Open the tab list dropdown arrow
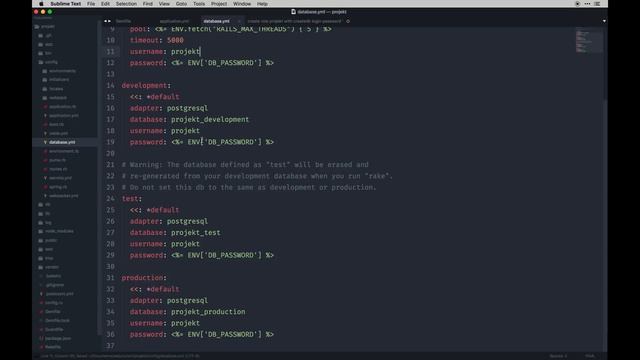640x360 pixels. click(x=604, y=21)
